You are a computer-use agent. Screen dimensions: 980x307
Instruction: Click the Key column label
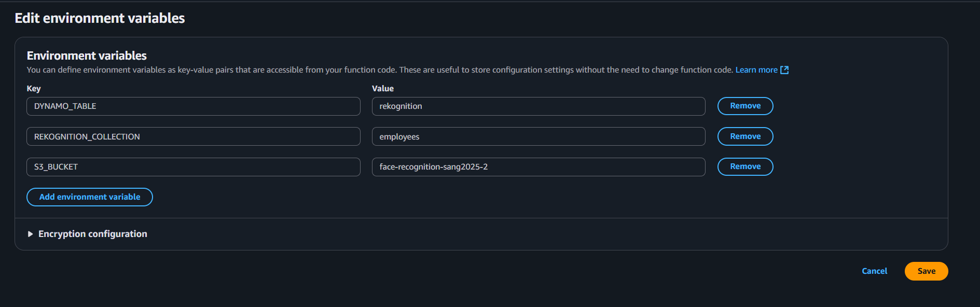pyautogui.click(x=34, y=89)
